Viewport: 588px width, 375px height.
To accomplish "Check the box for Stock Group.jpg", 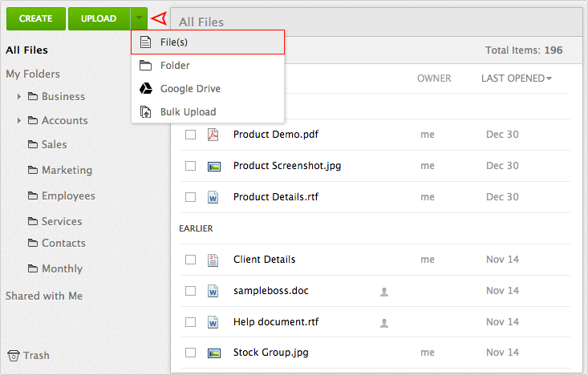I will click(190, 352).
